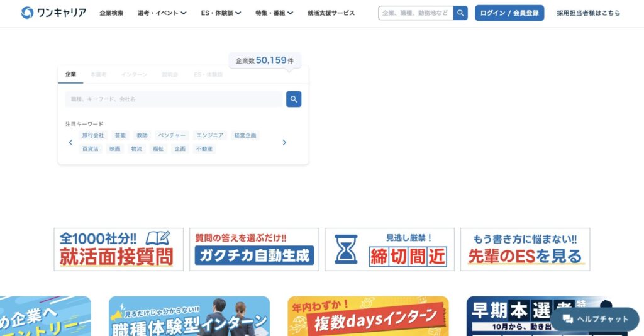Click the header search magnifier button

460,13
